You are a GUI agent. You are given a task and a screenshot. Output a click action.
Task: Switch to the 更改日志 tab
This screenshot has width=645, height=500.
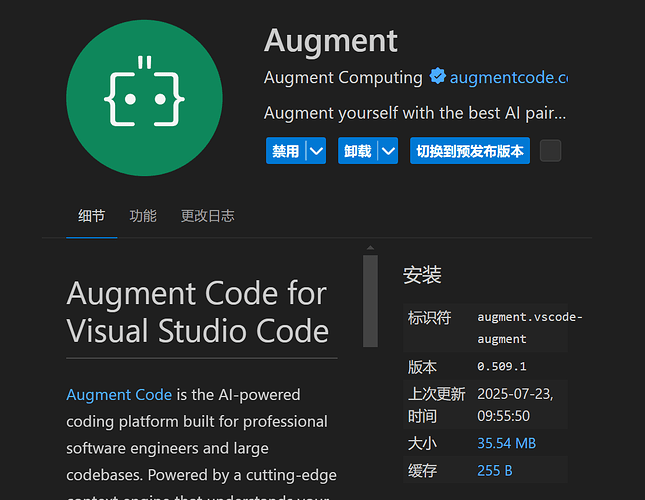tap(207, 216)
